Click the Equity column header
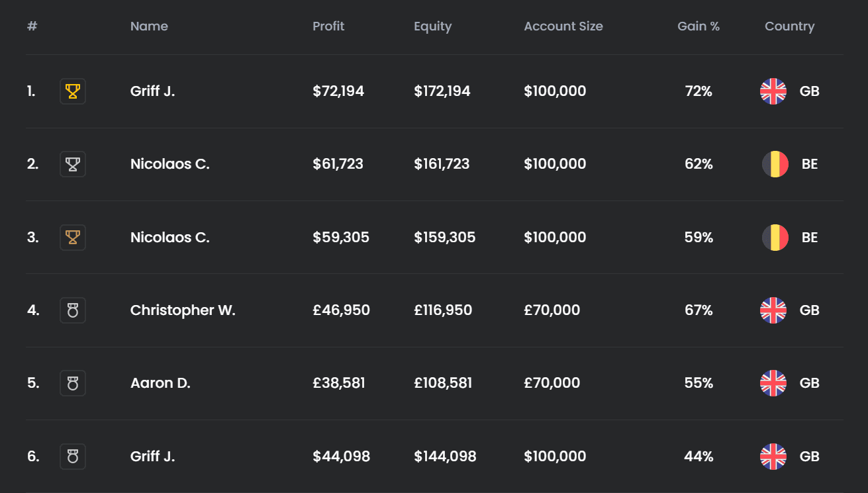The image size is (868, 493). (x=432, y=26)
